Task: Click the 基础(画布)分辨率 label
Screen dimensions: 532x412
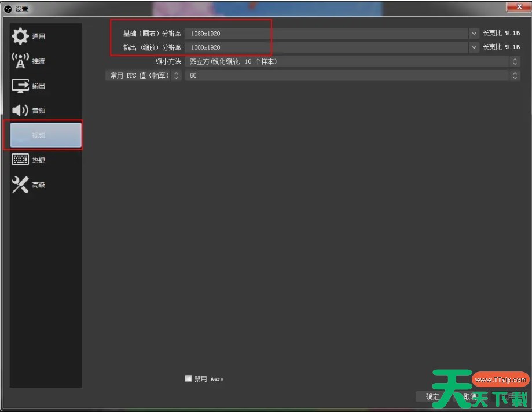Action: [152, 33]
